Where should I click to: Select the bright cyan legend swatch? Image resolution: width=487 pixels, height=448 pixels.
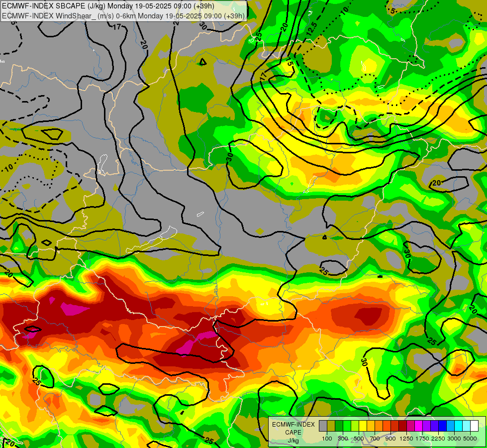click(459, 426)
